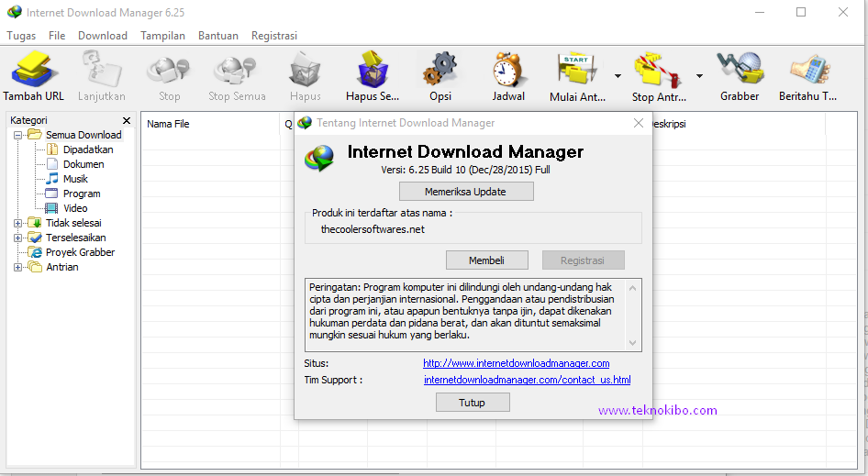This screenshot has height=476, width=868.
Task: Click IDM logo in About dialog
Action: 319,159
